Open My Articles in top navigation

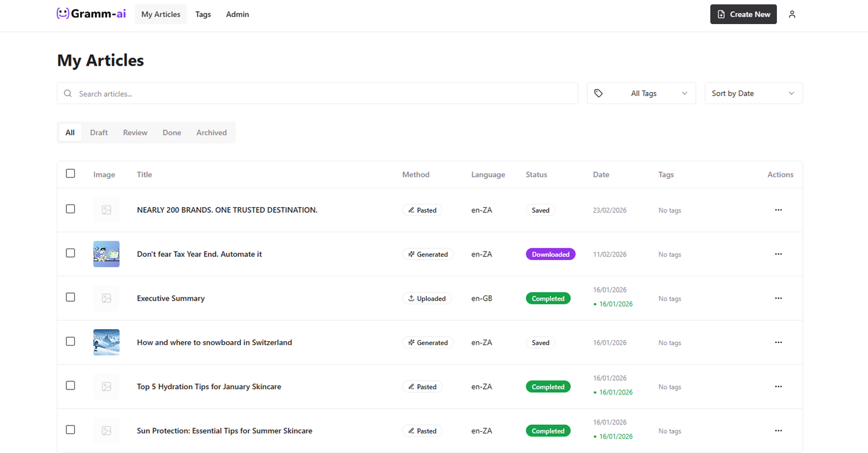click(x=161, y=15)
